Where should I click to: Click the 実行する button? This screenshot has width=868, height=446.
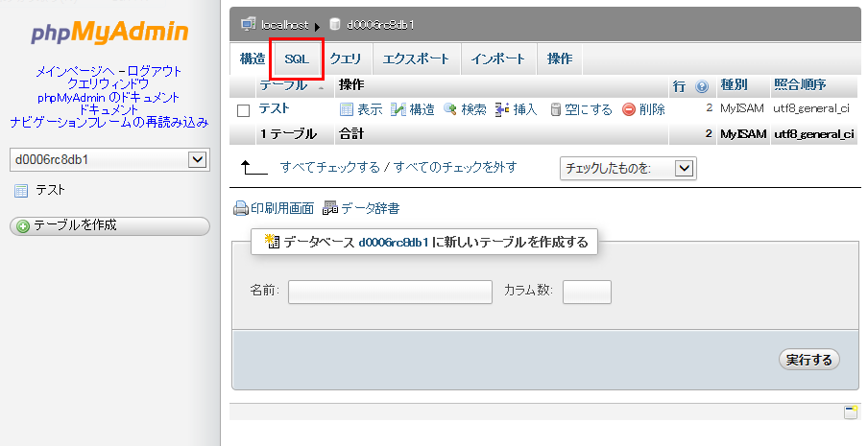point(808,360)
